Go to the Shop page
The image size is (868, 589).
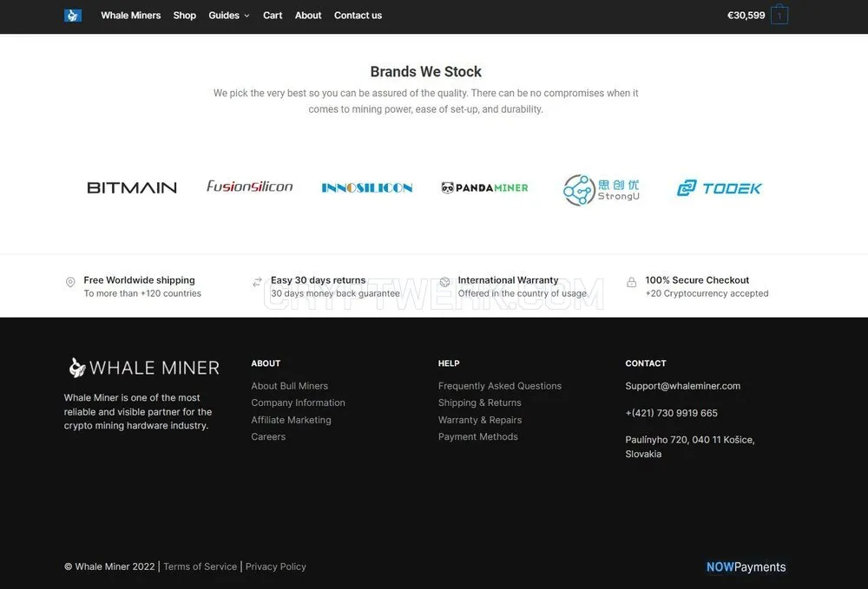[184, 16]
